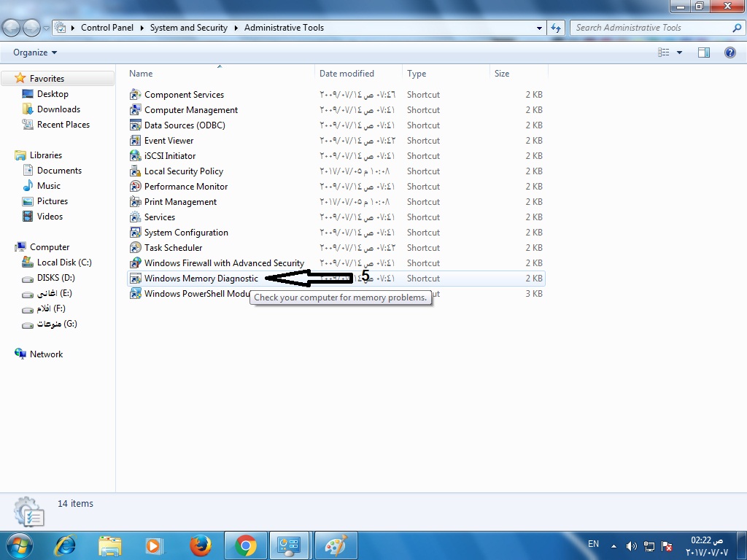Click the volume speaker tray icon
The image size is (747, 560).
coord(631,546)
